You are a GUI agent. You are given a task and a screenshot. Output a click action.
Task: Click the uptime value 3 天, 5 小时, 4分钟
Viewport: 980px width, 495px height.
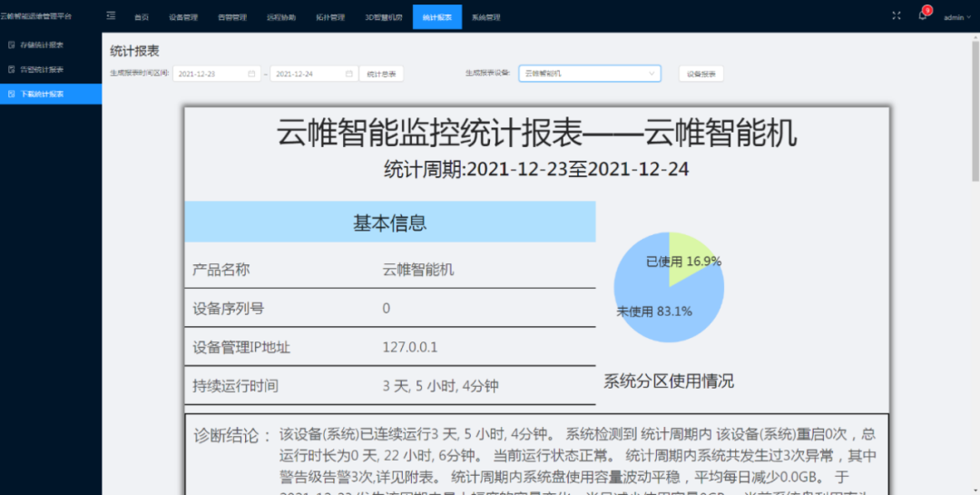click(x=441, y=386)
